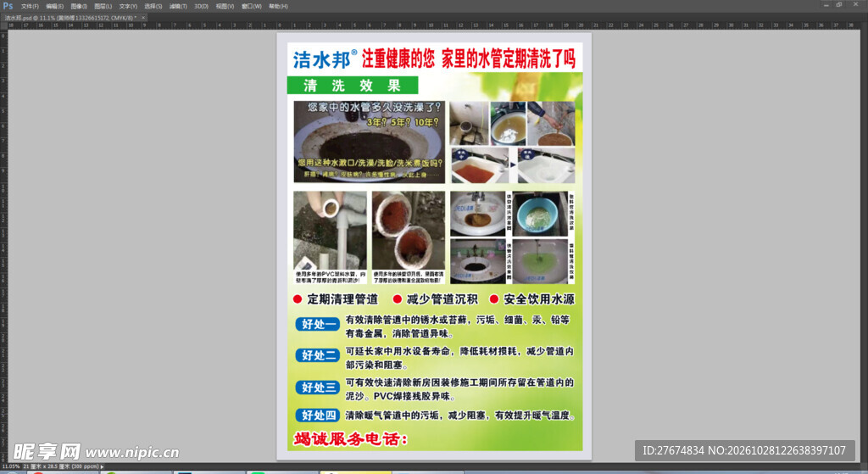Expand the status bar info arrow

tap(102, 467)
